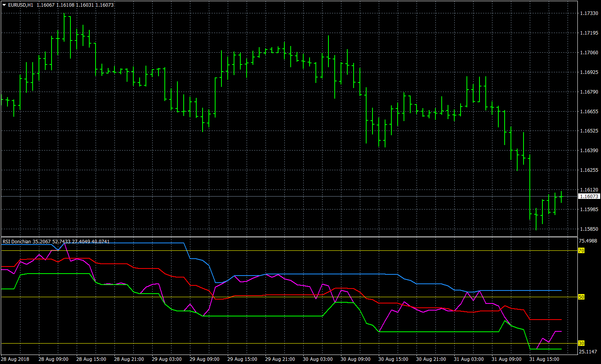Select the 30 Aug 09:00 time label
The image size is (601, 364).
click(356, 359)
